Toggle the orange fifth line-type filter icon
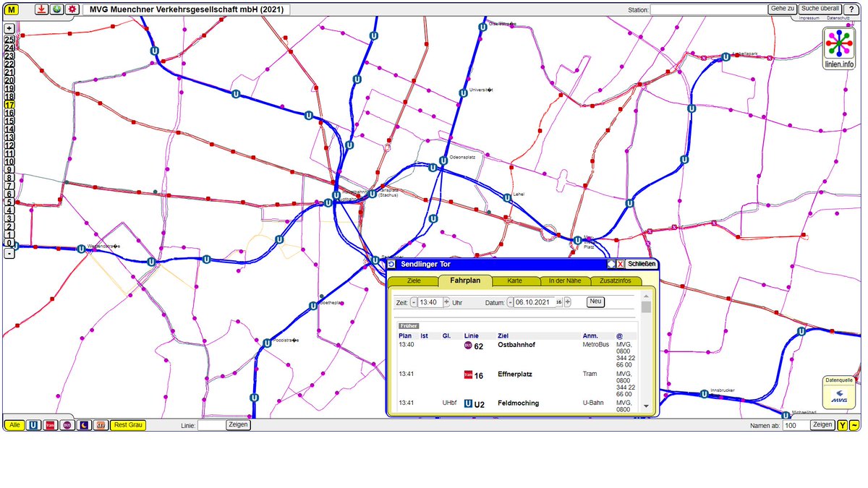The height and width of the screenshot is (488, 868). [100, 425]
